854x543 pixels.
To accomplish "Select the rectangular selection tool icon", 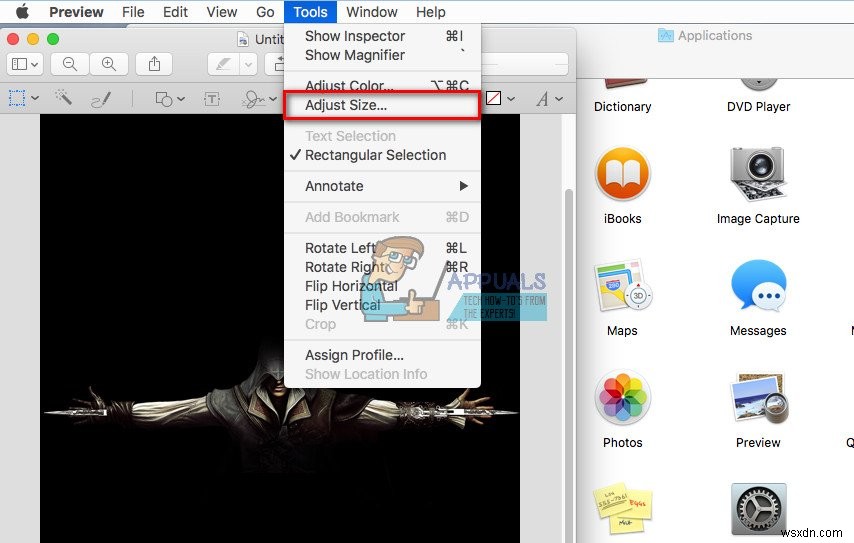I will [17, 99].
